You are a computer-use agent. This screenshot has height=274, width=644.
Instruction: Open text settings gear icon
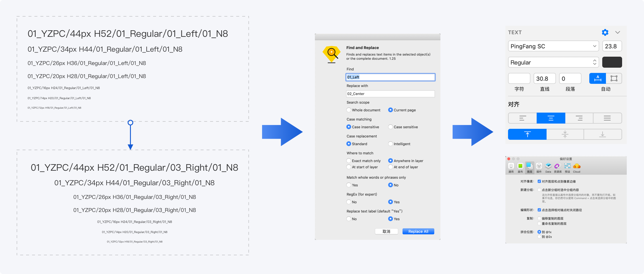(605, 32)
